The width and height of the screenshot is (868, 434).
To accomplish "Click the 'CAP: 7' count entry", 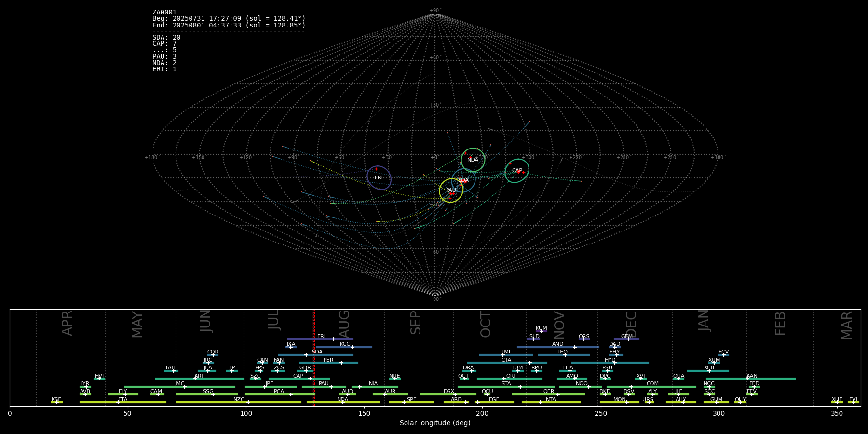I will [x=164, y=44].
